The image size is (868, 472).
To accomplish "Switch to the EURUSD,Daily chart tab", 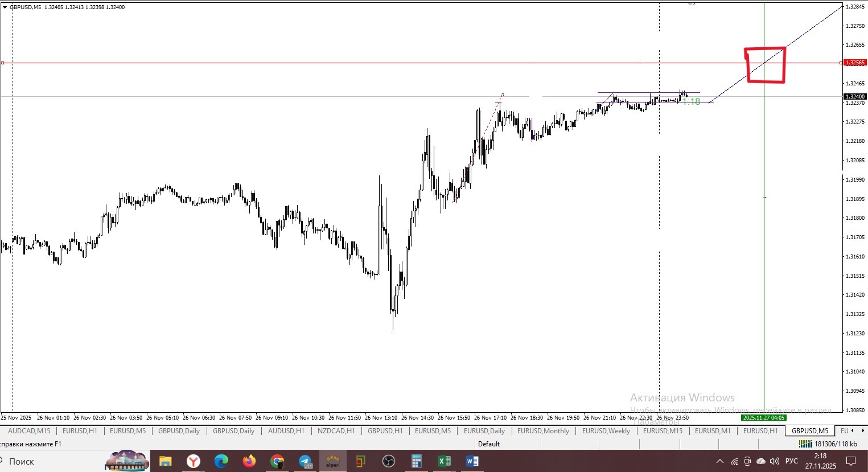I will (484, 431).
